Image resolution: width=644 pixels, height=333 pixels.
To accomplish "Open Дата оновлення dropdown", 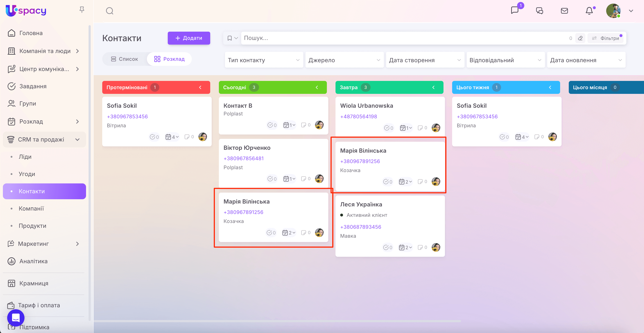I will [586, 60].
